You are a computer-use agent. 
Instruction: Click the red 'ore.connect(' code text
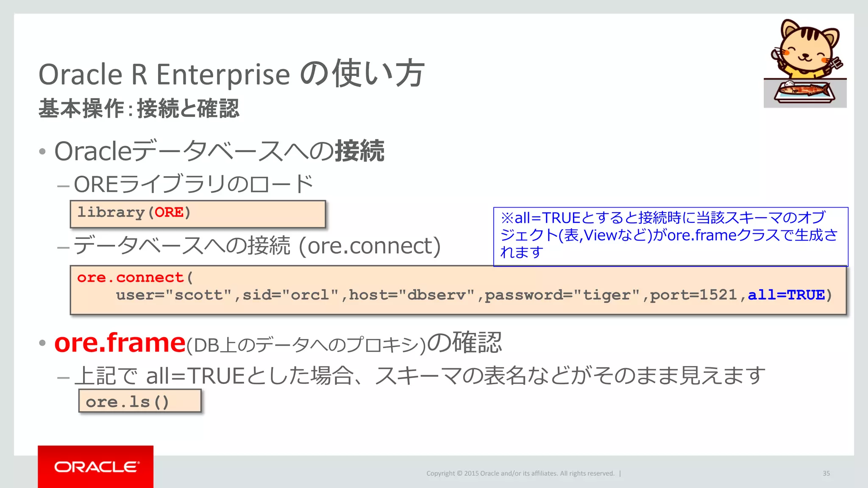pyautogui.click(x=135, y=278)
